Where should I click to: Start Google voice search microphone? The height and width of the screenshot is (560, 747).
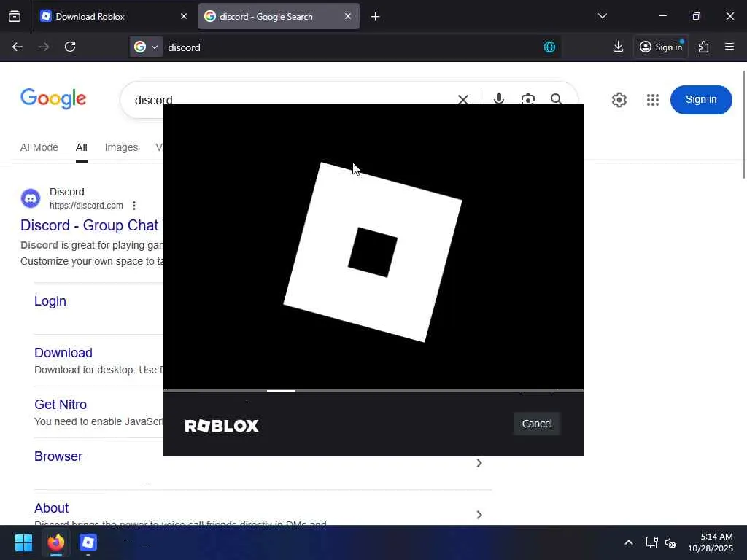[x=499, y=98]
